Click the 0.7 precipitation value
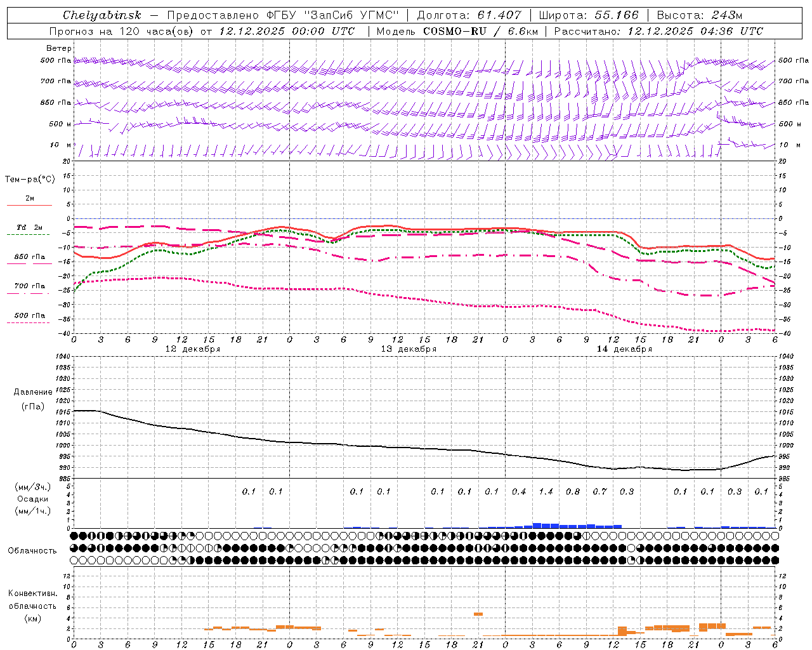 [599, 491]
